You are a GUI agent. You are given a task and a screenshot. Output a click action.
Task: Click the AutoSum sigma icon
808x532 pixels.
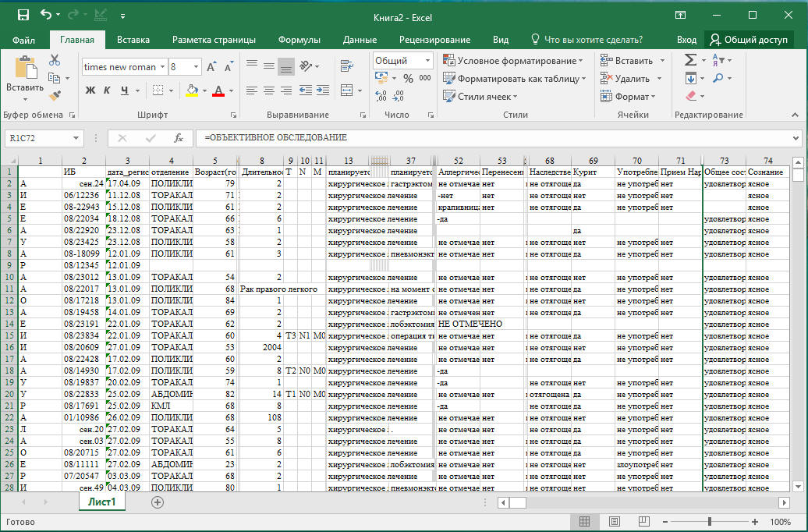[x=690, y=60]
